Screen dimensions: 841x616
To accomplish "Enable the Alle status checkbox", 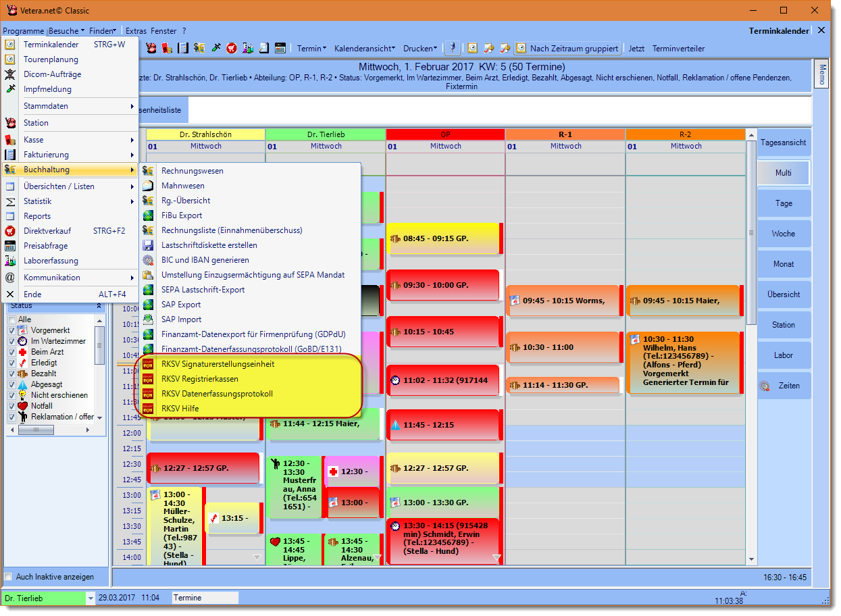I will pyautogui.click(x=11, y=319).
